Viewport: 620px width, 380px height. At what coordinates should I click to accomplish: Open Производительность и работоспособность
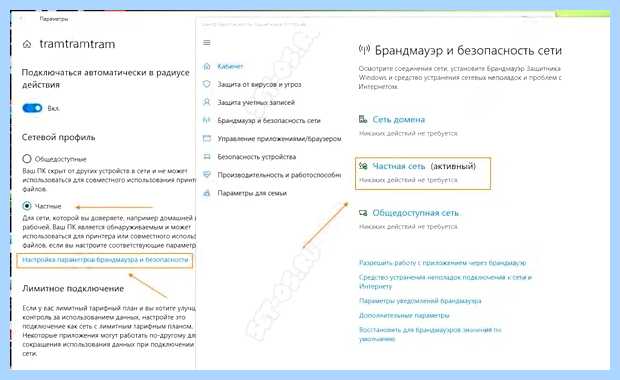coord(279,175)
